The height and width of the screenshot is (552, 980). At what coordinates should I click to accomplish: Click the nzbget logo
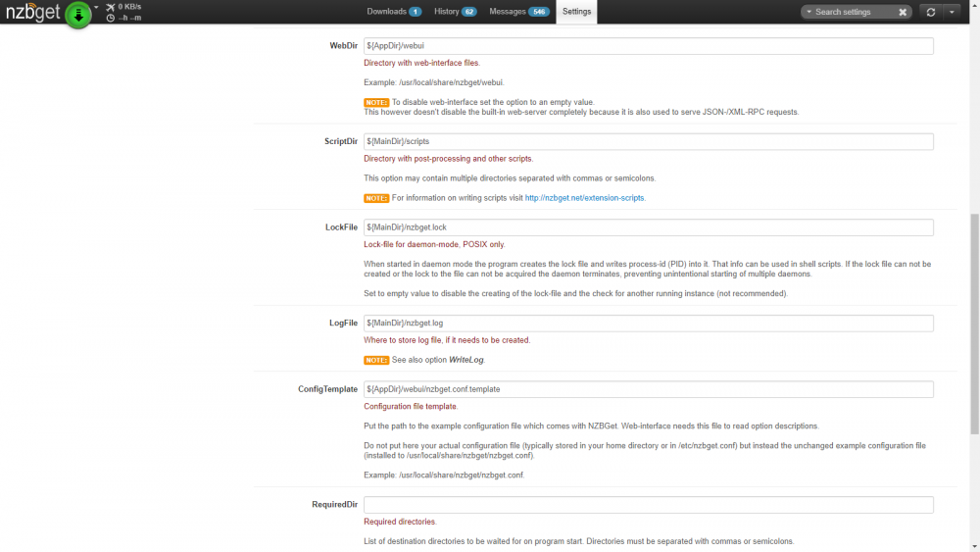tap(32, 11)
